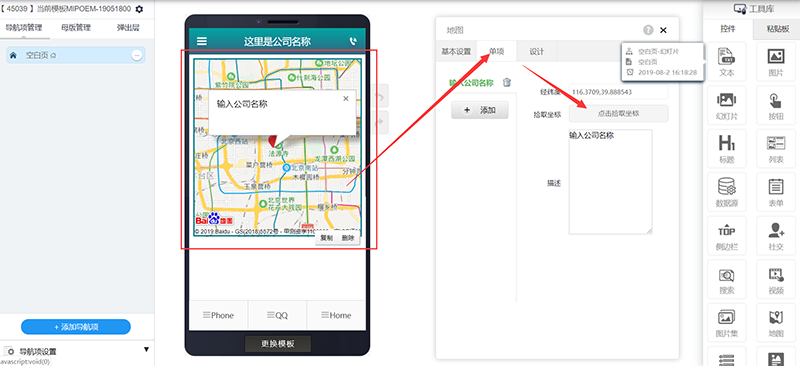Select the 文本 text widget icon

(x=727, y=62)
